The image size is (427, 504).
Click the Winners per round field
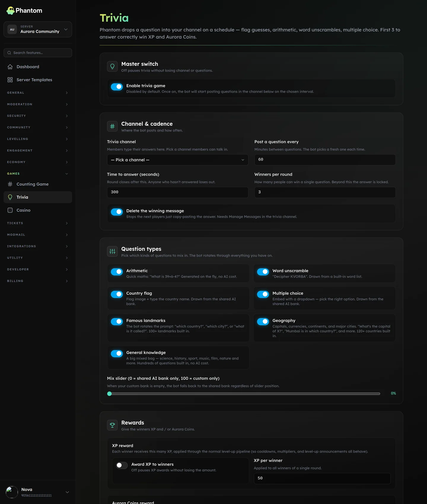pyautogui.click(x=325, y=192)
